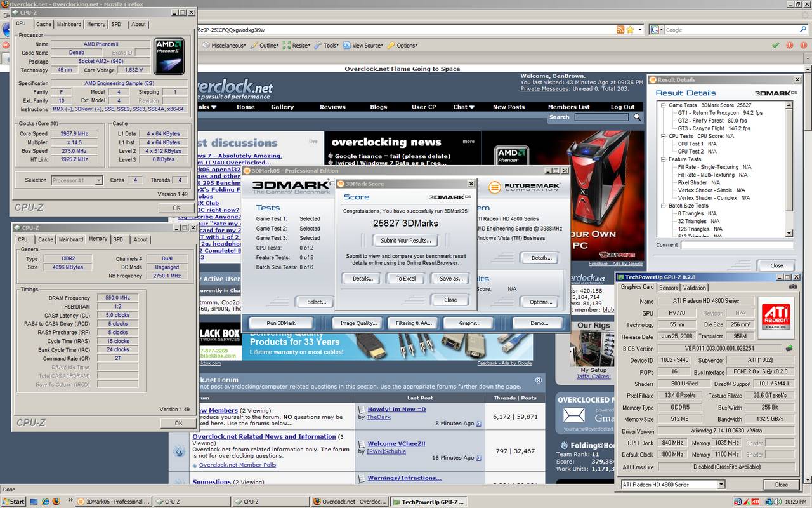Image resolution: width=812 pixels, height=508 pixels.
Task: Switch to 3DMark05 Professional taskbar button
Action: (x=113, y=501)
